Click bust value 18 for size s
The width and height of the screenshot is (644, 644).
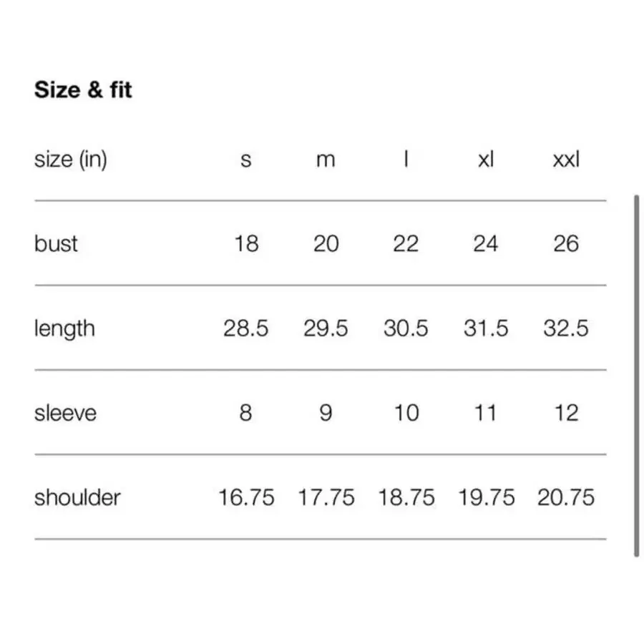pyautogui.click(x=245, y=243)
